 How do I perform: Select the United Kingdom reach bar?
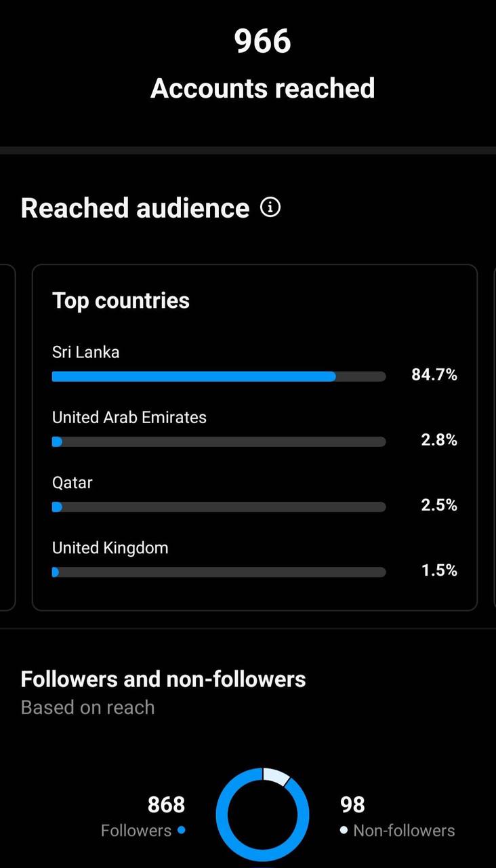(218, 572)
